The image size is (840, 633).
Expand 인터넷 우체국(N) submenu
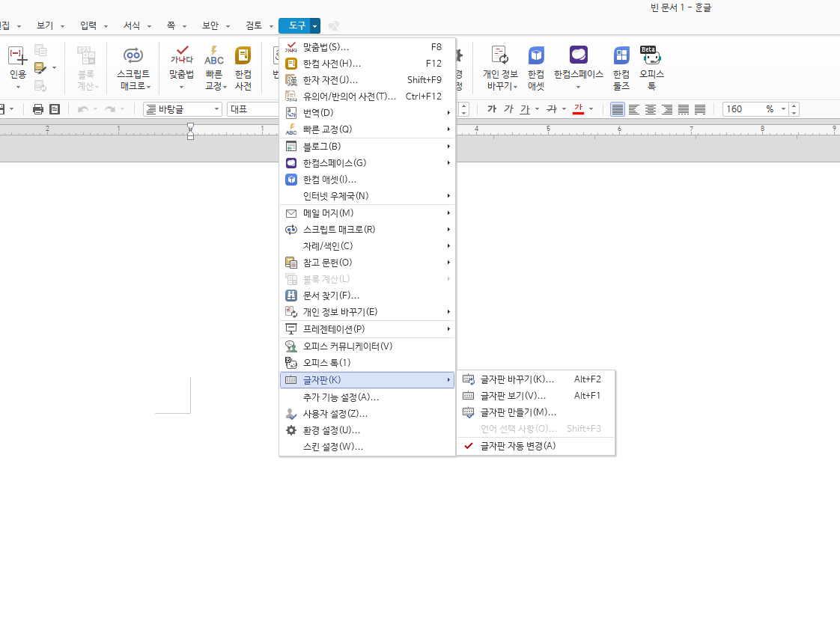pyautogui.click(x=367, y=196)
